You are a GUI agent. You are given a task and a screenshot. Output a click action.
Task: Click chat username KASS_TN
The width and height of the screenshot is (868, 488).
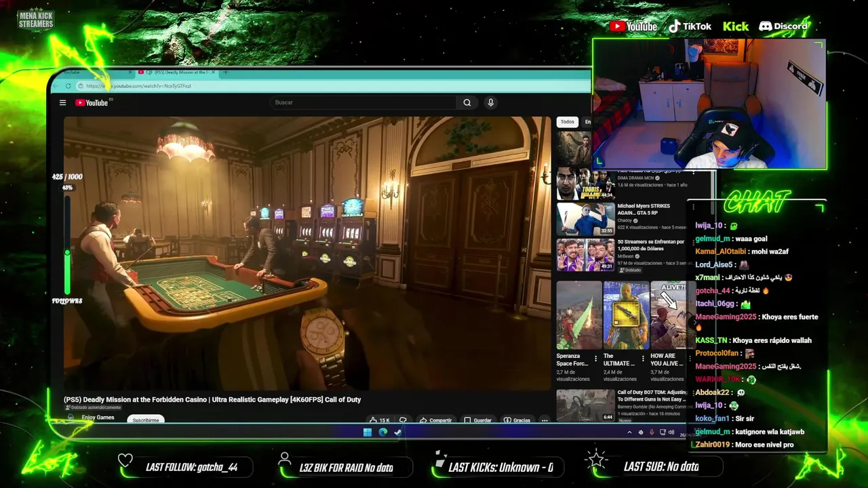[711, 340]
